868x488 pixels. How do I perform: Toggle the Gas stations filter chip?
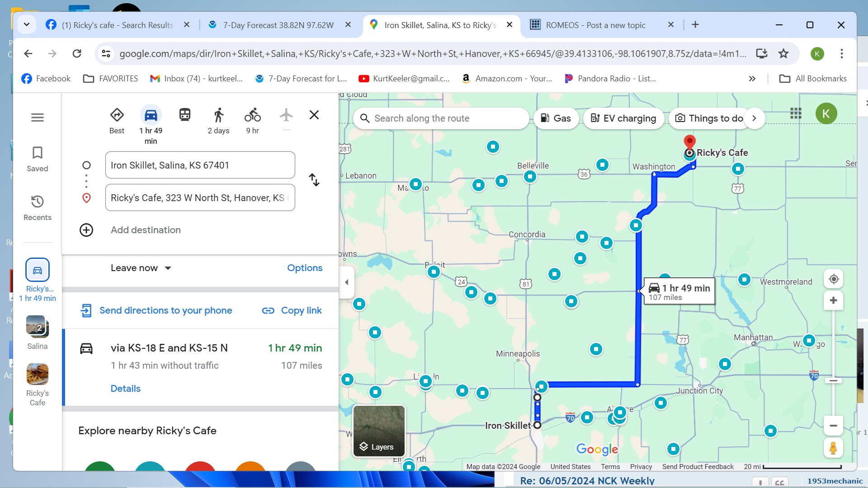click(x=556, y=118)
